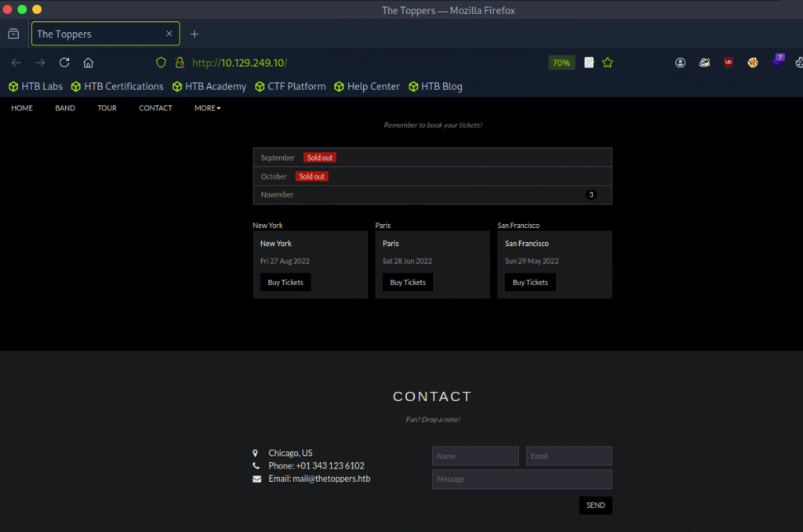The image size is (803, 532).
Task: Open a new tab with plus button
Action: (x=194, y=34)
